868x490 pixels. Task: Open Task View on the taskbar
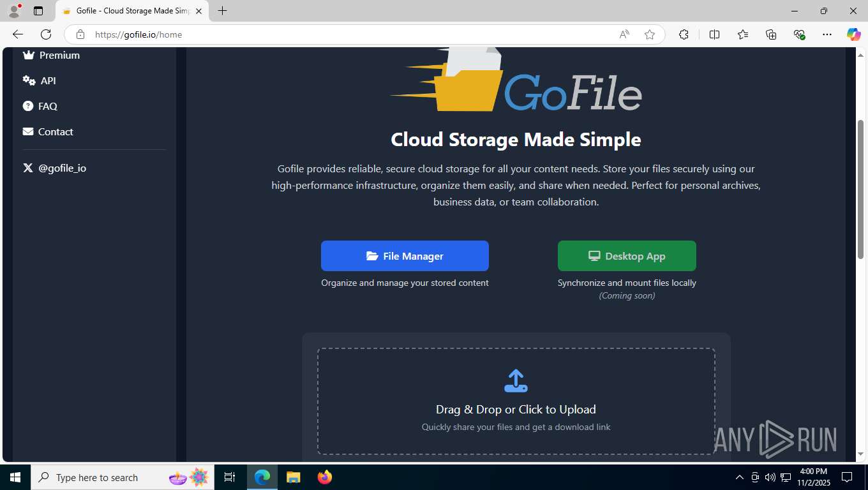click(x=230, y=477)
